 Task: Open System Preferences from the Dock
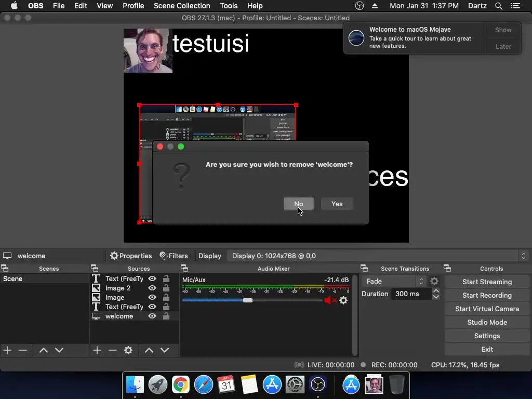point(295,384)
